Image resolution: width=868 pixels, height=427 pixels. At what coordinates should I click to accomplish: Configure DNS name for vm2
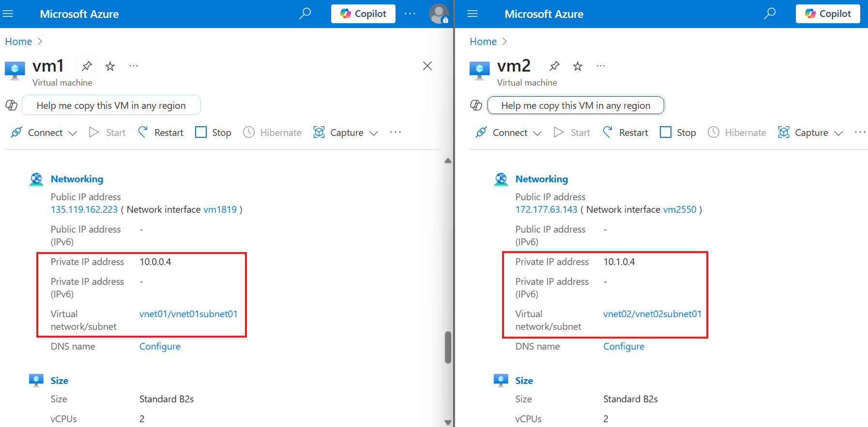pyautogui.click(x=624, y=346)
